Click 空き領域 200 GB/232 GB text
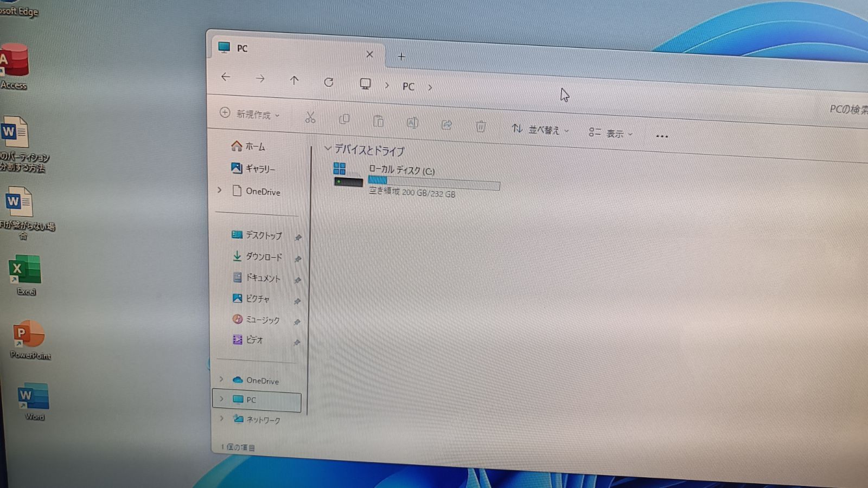Image resolution: width=868 pixels, height=488 pixels. pyautogui.click(x=412, y=192)
